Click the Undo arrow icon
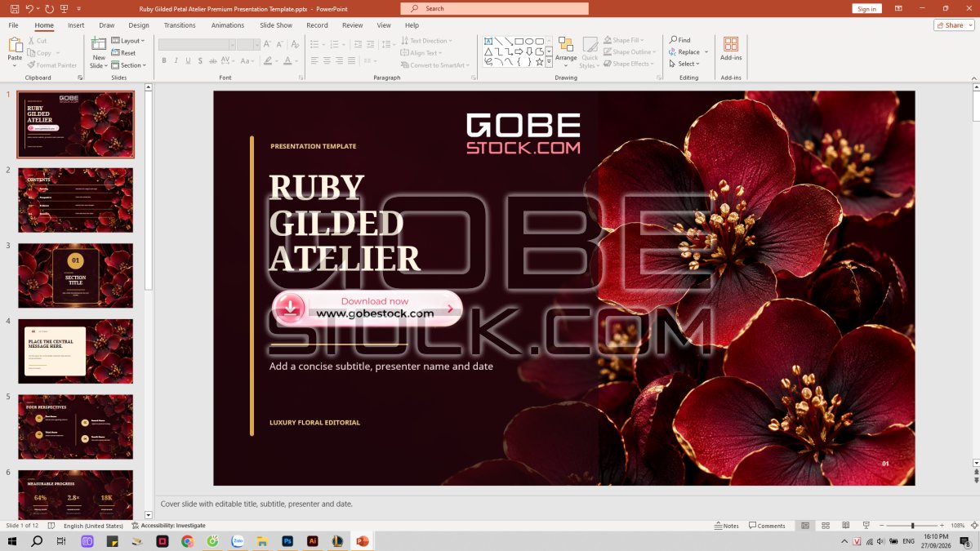The image size is (980, 551). 29,8
